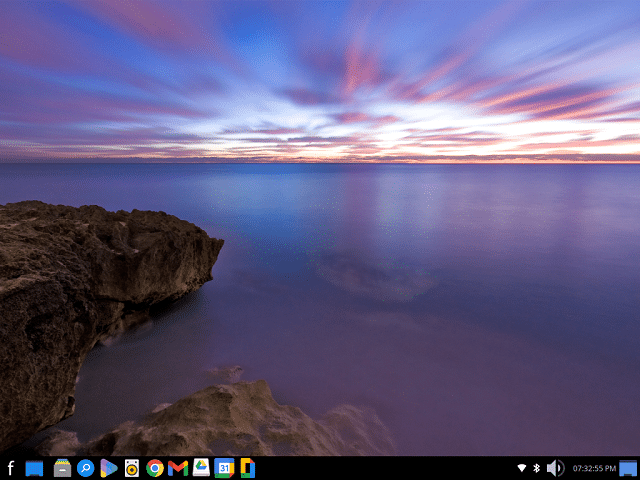Open Google Chrome from the taskbar
This screenshot has width=640, height=480.
[x=155, y=468]
